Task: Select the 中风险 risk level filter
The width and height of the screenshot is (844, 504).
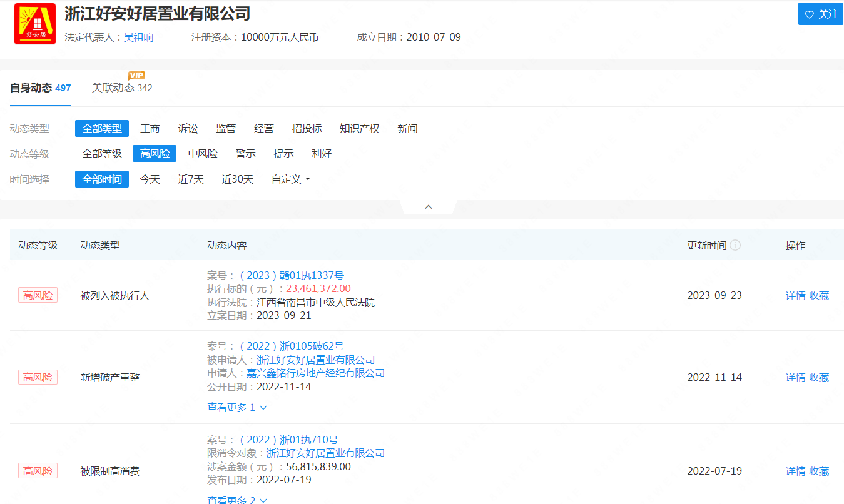Action: tap(203, 154)
